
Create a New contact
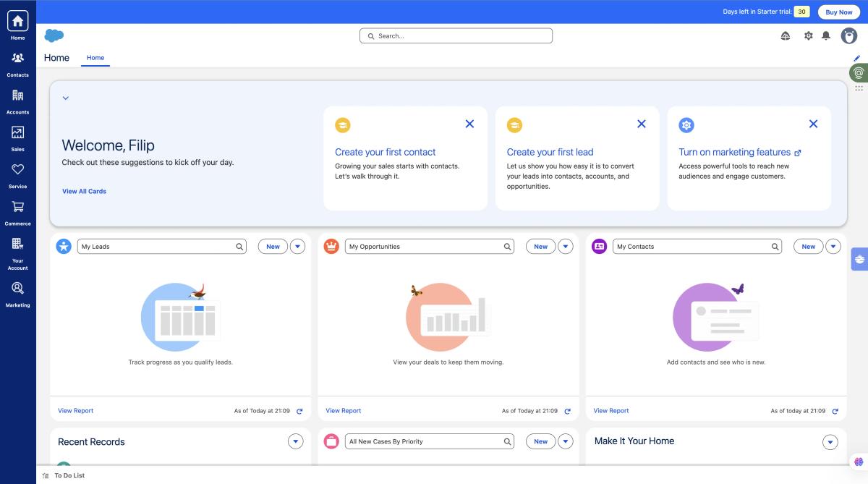point(809,247)
